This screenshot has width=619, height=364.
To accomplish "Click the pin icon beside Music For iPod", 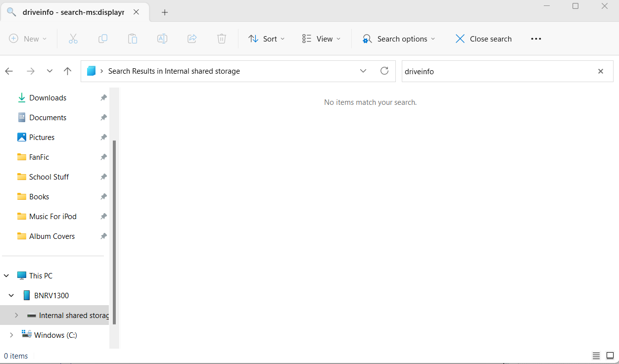I will pos(103,217).
